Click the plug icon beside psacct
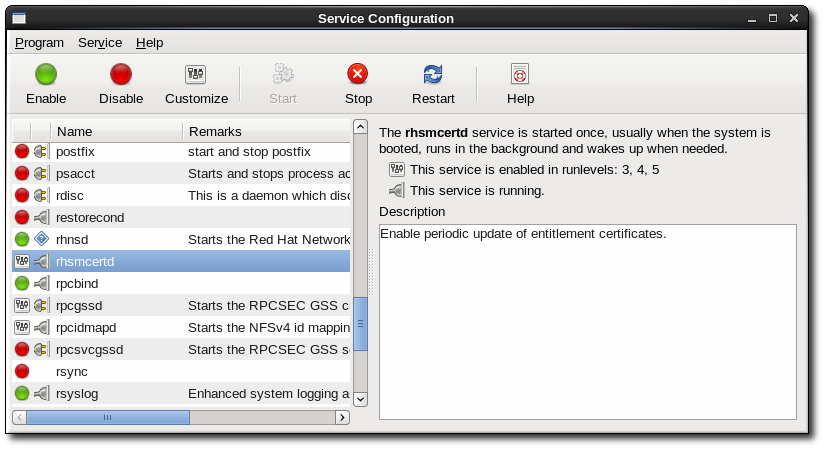824x449 pixels. point(42,174)
